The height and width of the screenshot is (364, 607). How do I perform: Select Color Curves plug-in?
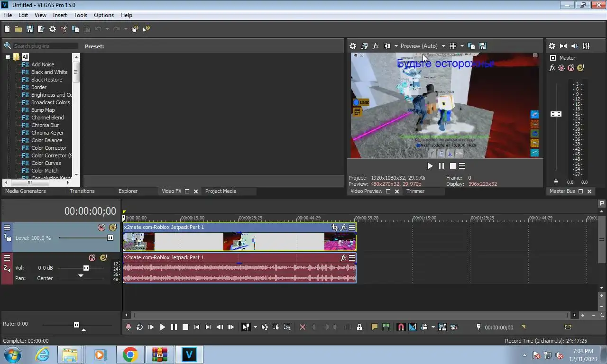[x=46, y=163]
